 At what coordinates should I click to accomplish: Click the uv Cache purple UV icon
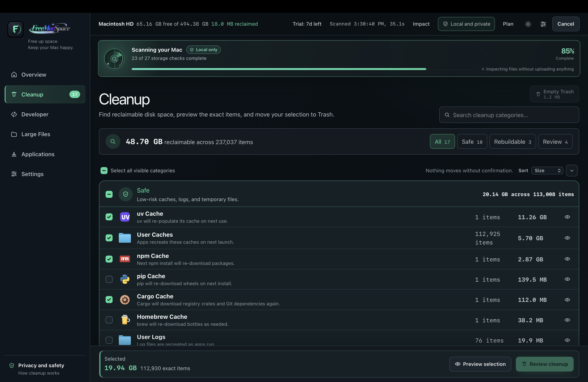tap(125, 217)
